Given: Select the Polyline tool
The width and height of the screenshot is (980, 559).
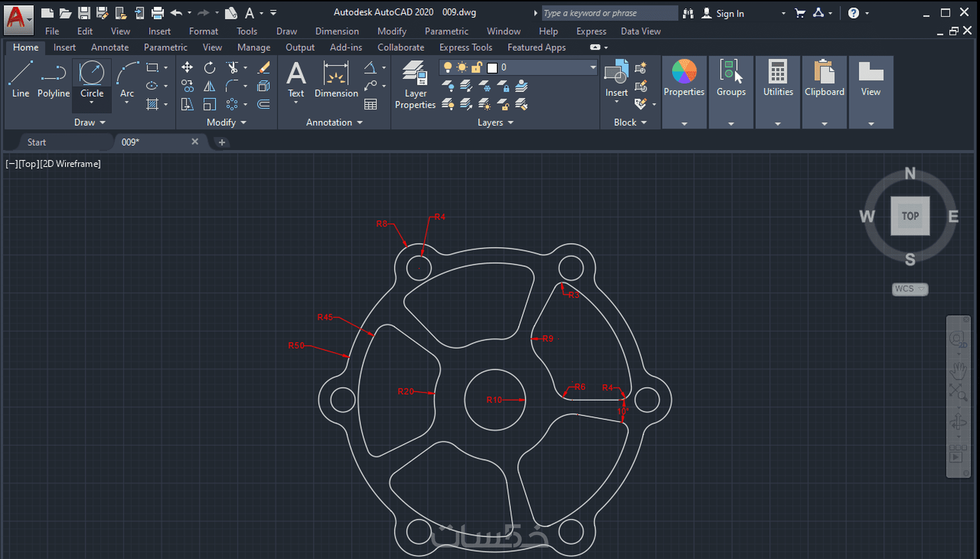Looking at the screenshot, I should 54,80.
